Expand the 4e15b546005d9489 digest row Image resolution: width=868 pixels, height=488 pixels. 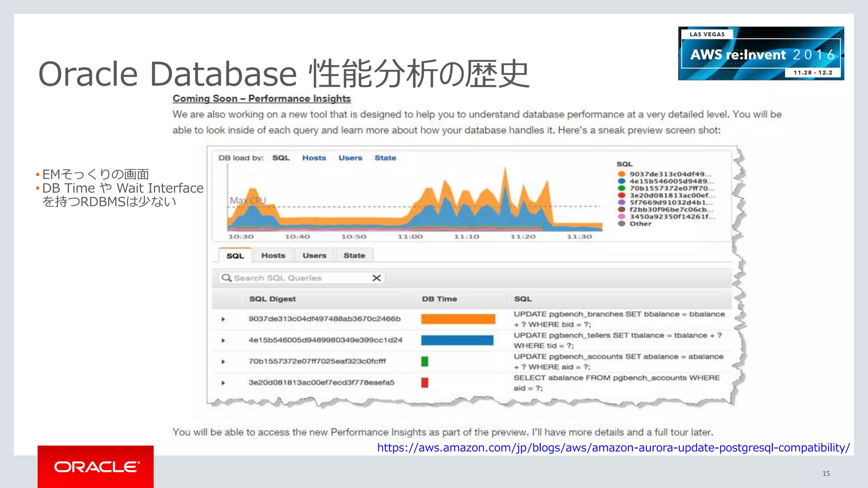click(x=223, y=340)
